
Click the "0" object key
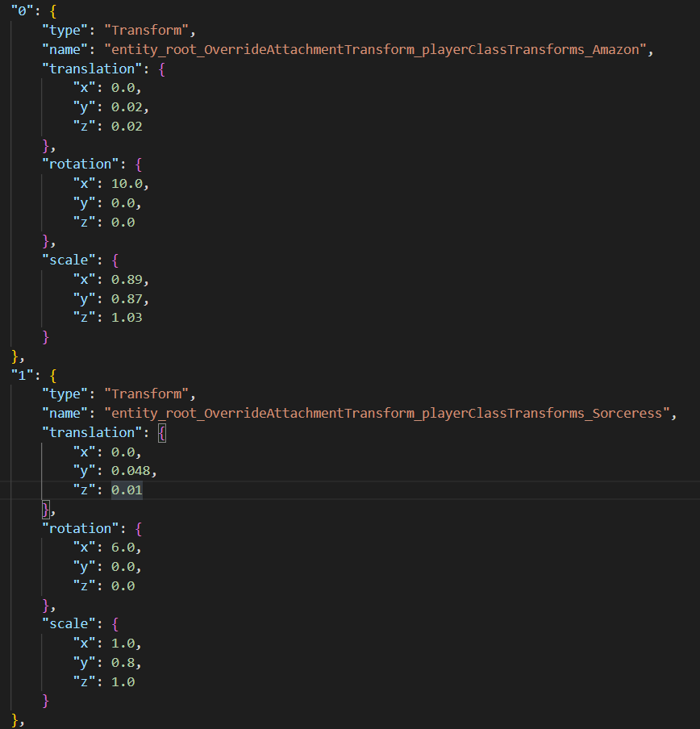[x=23, y=10]
